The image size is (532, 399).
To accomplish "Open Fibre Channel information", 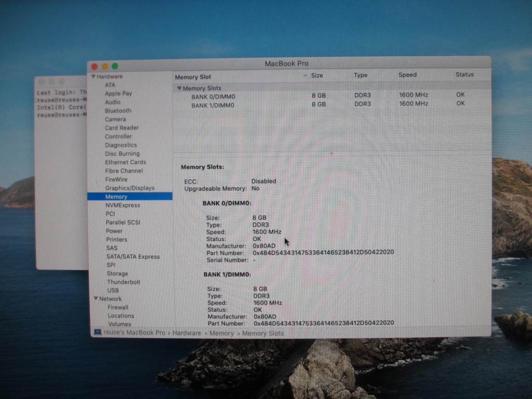I will tap(124, 170).
